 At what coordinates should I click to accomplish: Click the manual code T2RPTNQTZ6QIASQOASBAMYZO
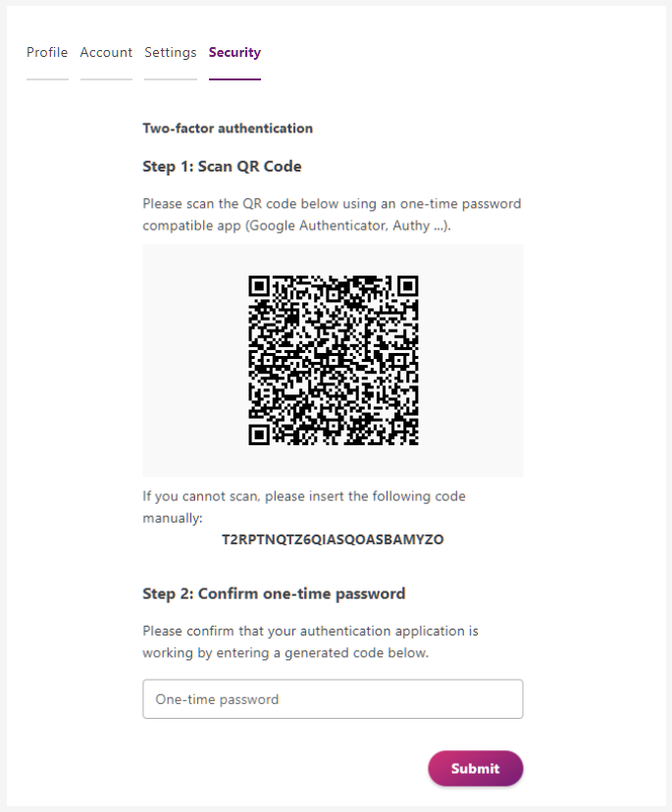333,539
